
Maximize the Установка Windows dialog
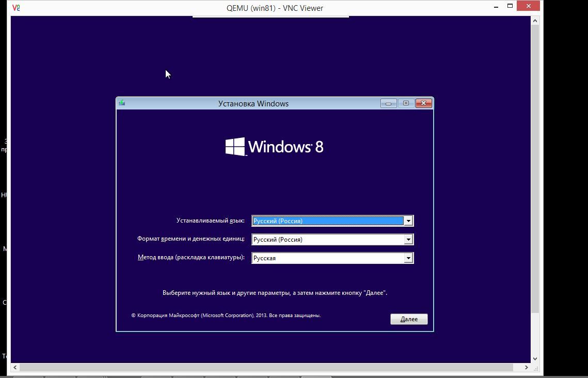406,103
